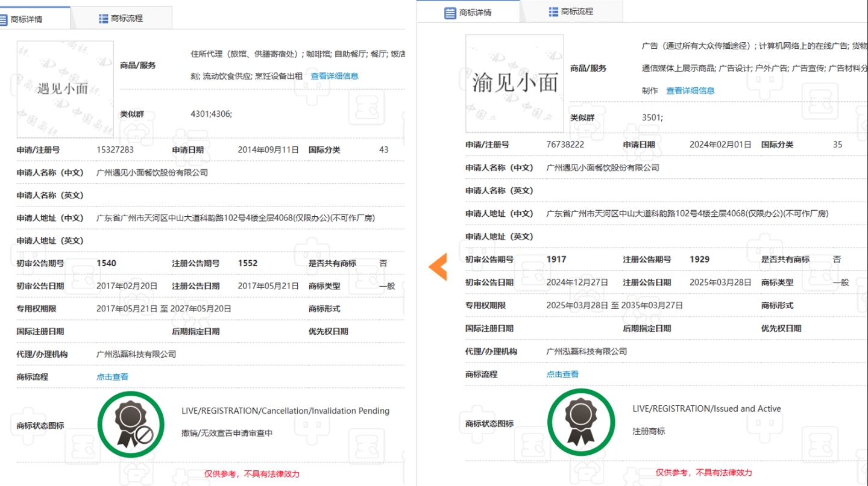The image size is (868, 486).
Task: Select registration announcement issue 1552
Action: (x=248, y=263)
